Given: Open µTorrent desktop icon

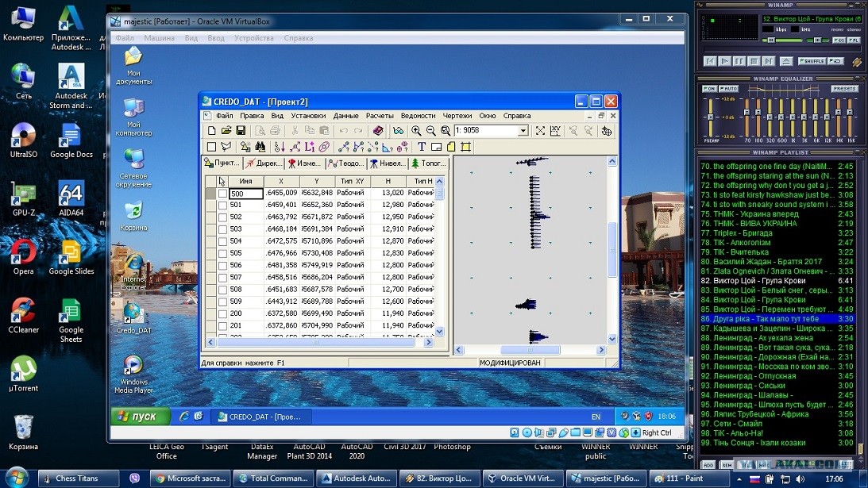Looking at the screenshot, I should click(23, 374).
